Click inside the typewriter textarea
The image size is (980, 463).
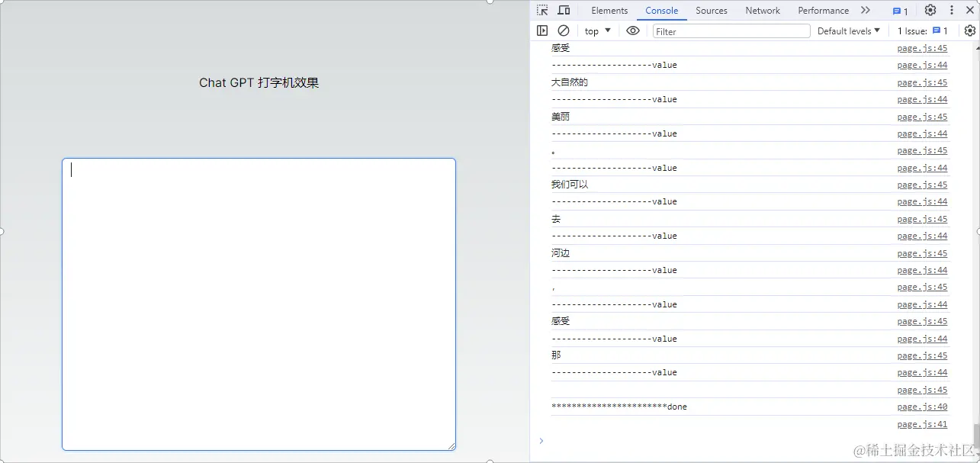pos(259,304)
